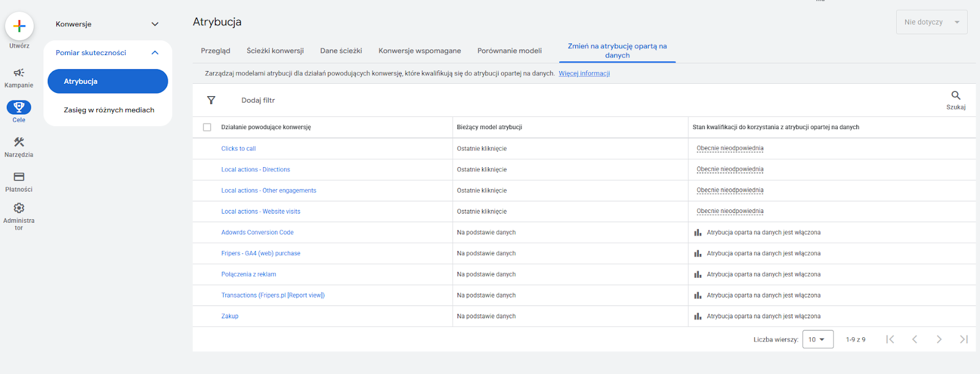The width and height of the screenshot is (980, 374).
Task: Toggle the select-all checkbox in table header
Action: [207, 127]
